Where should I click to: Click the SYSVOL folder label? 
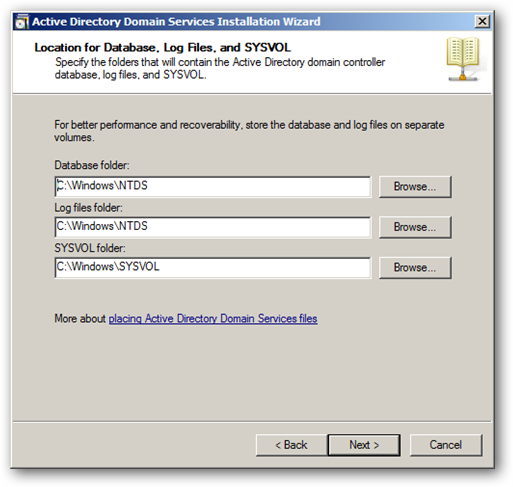click(x=90, y=248)
